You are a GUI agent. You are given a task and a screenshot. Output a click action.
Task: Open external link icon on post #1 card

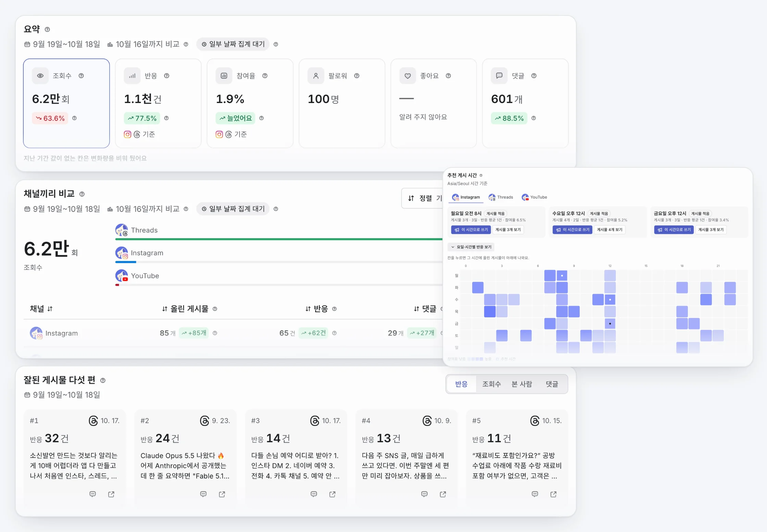click(x=111, y=494)
